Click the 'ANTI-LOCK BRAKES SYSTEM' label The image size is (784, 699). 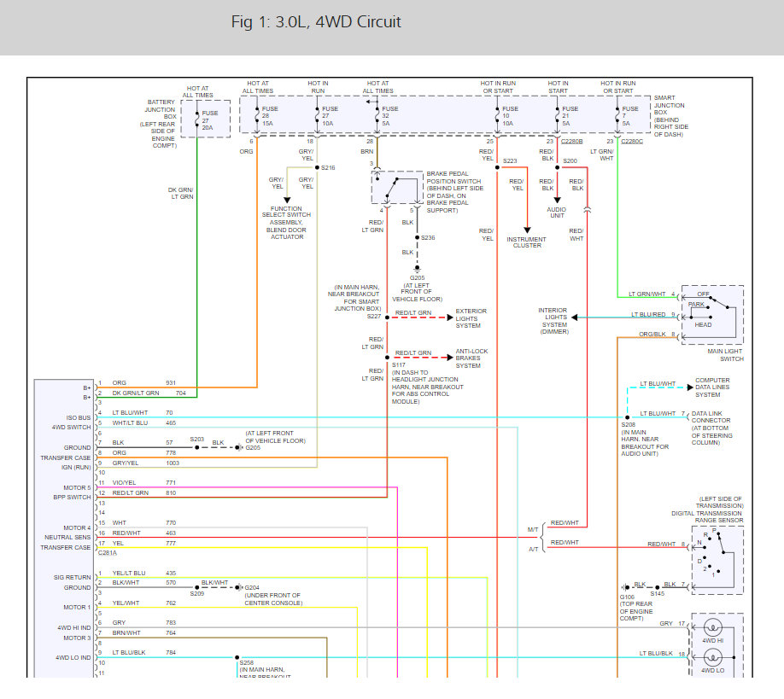(471, 358)
